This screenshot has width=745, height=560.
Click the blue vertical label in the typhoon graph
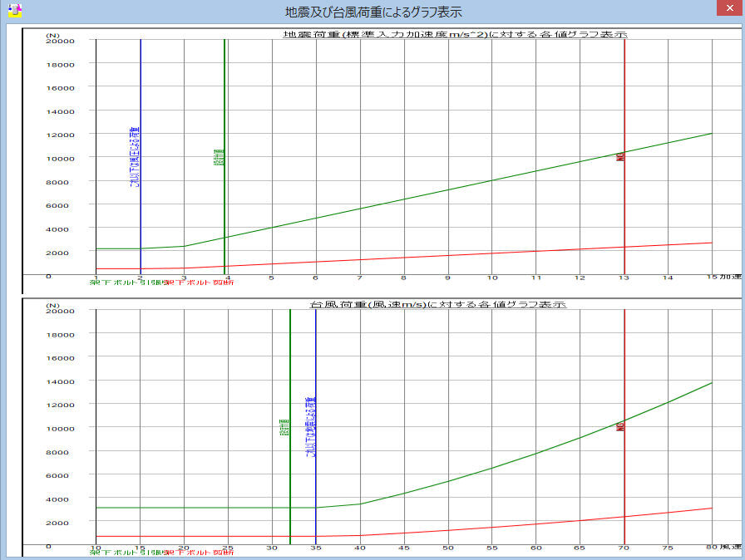[x=311, y=427]
